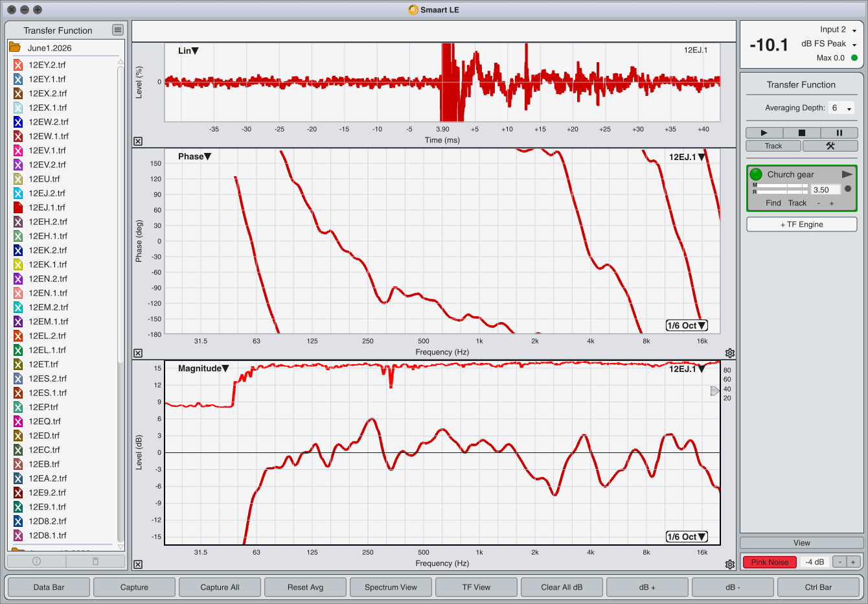Click Find in Church gear engine
This screenshot has height=604, width=868.
(773, 203)
